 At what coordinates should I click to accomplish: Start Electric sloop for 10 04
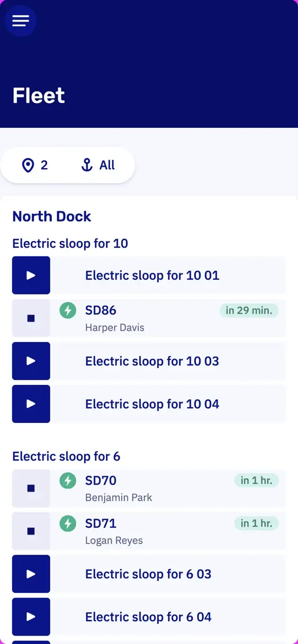pyautogui.click(x=31, y=404)
